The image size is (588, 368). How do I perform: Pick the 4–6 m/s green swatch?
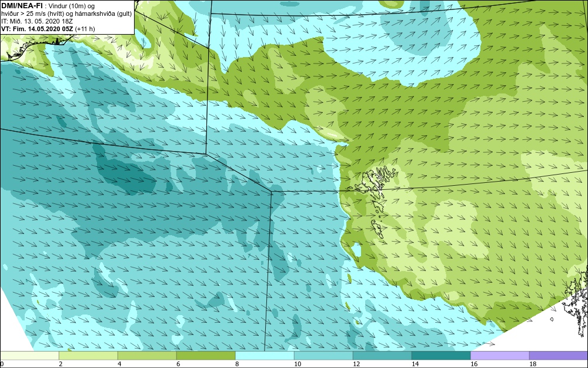147,355
